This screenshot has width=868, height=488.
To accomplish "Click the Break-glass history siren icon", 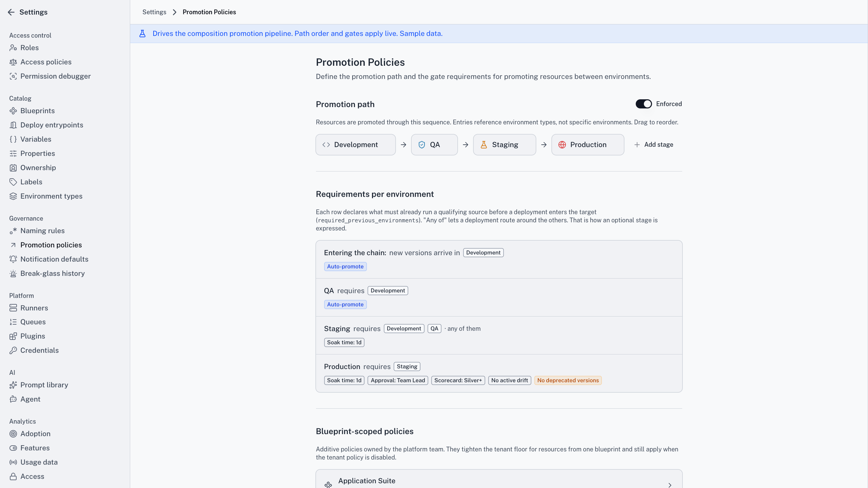I will (x=13, y=273).
